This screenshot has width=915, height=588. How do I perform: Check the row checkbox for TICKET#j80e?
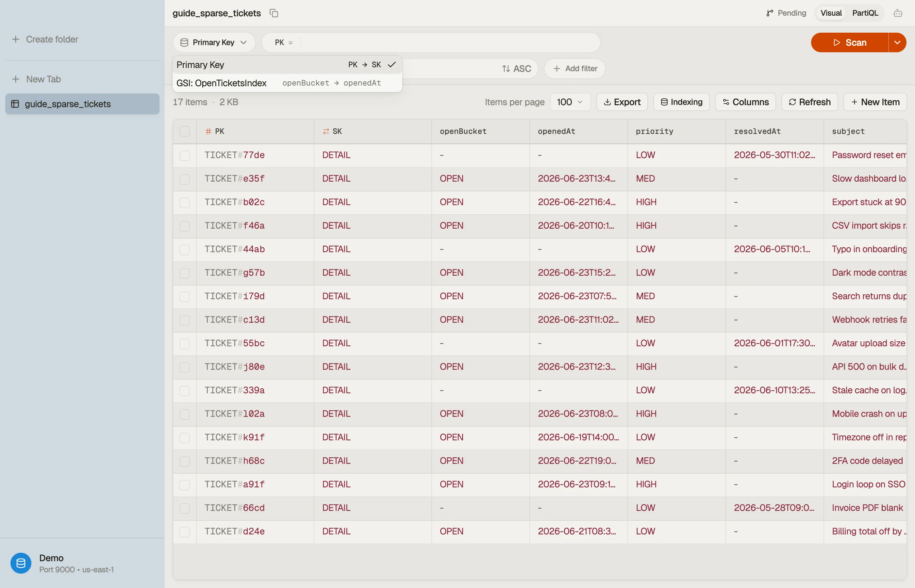point(184,367)
